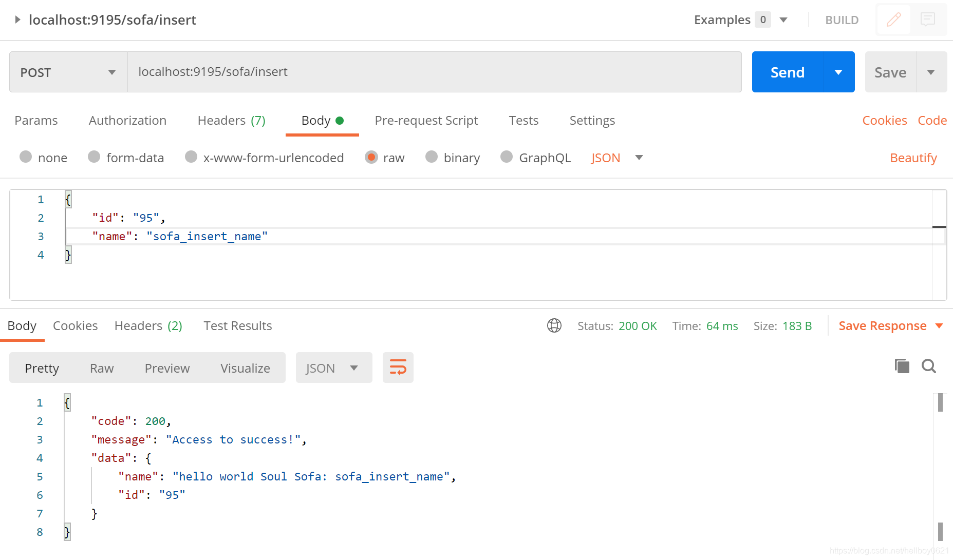Click response "code": 200 line
The width and height of the screenshot is (953, 560).
coord(131,421)
